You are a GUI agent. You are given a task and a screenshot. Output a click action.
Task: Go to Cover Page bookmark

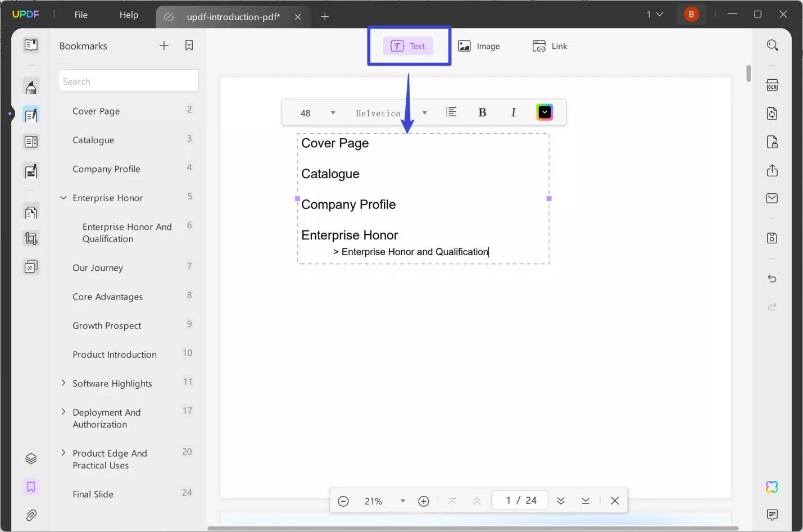coord(96,111)
